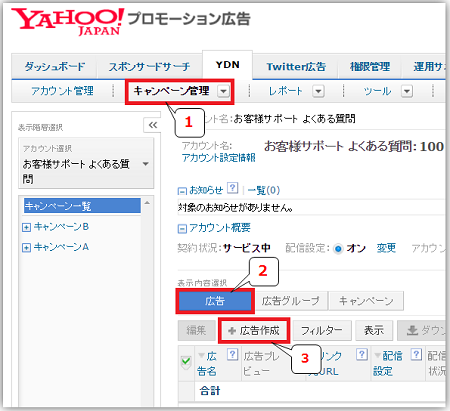Click the download icon button
The width and height of the screenshot is (450, 411).
422,331
